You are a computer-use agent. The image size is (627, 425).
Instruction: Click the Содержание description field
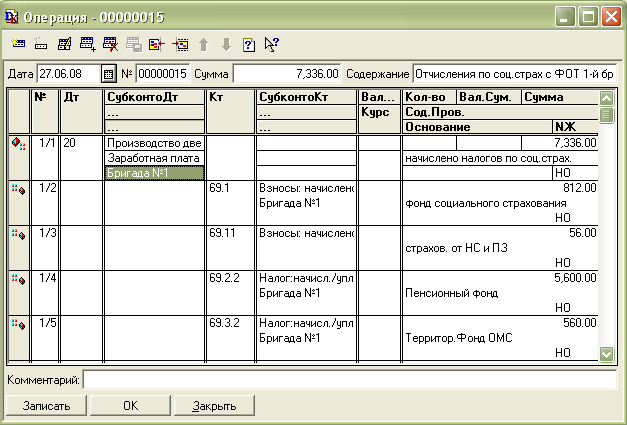514,74
